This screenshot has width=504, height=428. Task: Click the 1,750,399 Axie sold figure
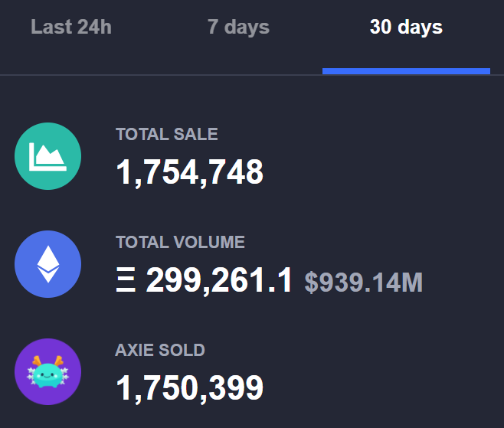[x=189, y=389]
